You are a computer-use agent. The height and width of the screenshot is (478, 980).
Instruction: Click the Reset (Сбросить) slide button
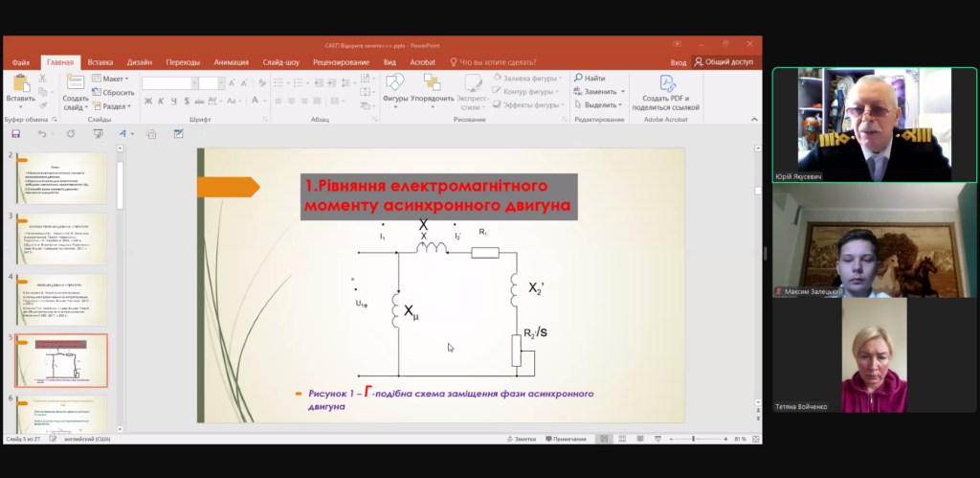(113, 93)
